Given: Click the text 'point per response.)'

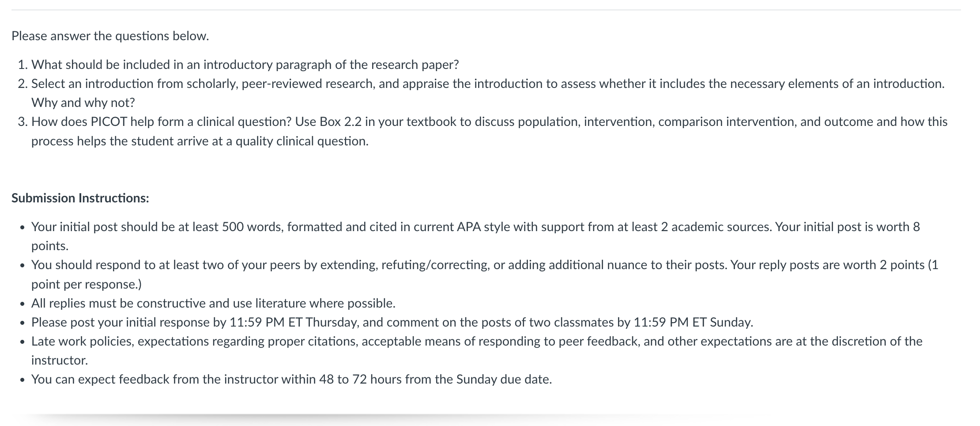Looking at the screenshot, I should pos(86,284).
